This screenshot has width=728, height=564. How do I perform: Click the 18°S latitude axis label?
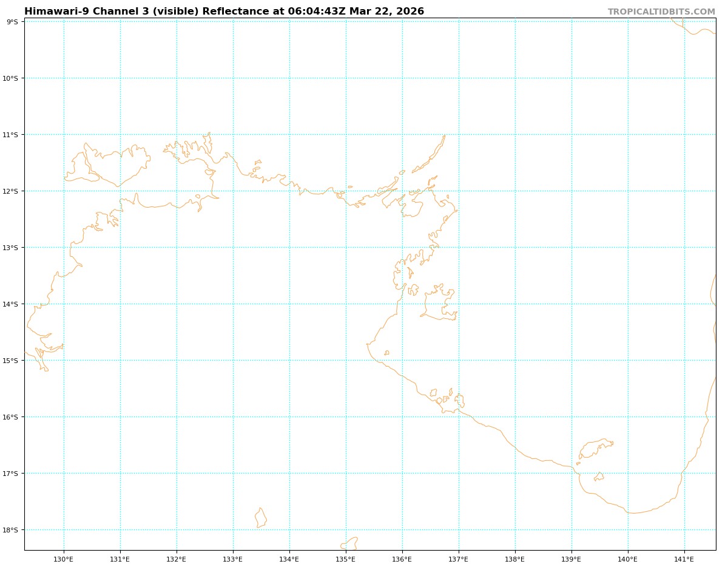pos(11,530)
